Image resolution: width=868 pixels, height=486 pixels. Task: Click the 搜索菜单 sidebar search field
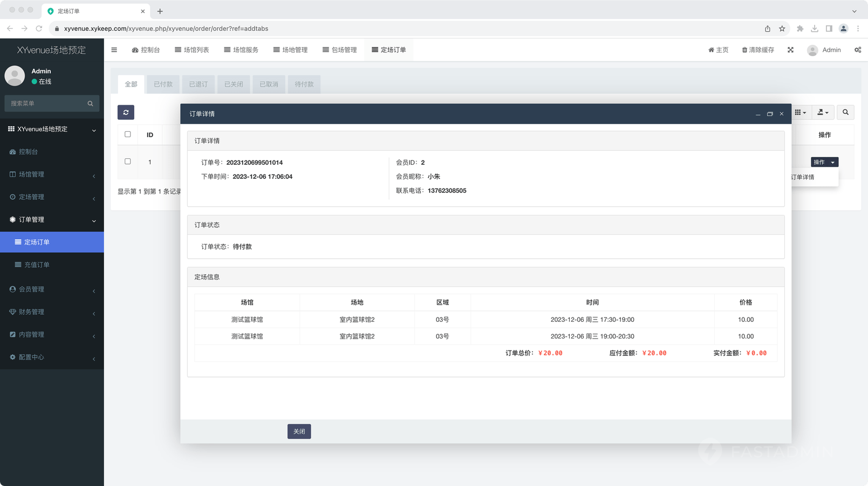coord(46,104)
